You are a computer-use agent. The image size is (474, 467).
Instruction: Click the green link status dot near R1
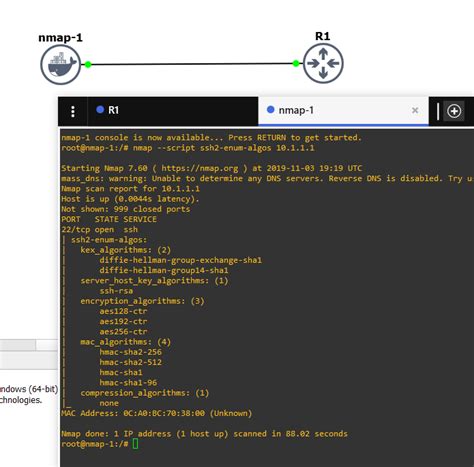point(296,63)
